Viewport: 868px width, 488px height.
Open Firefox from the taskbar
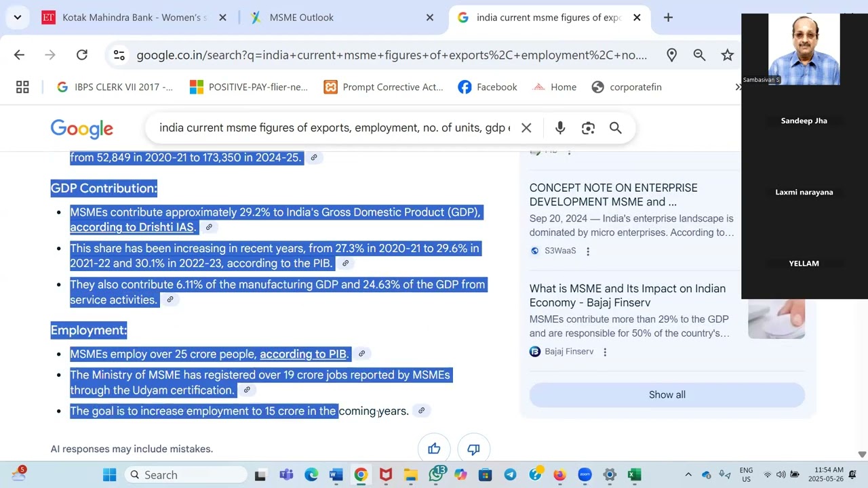(559, 474)
